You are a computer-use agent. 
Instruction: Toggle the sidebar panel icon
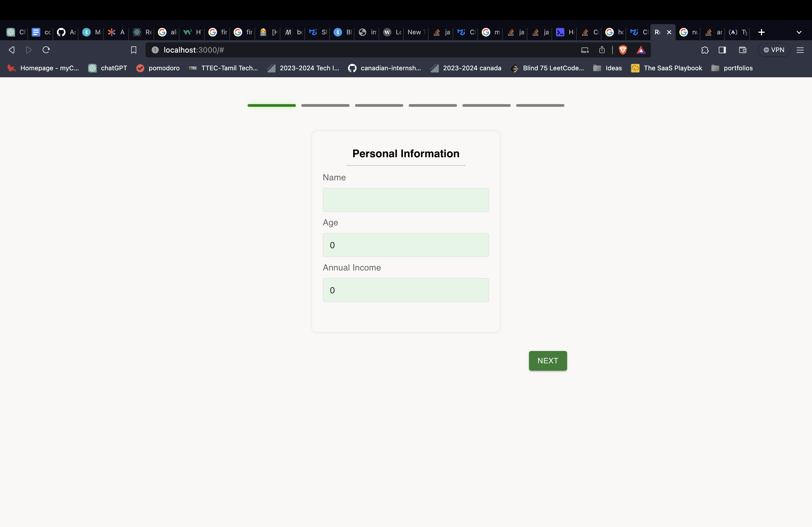(x=722, y=50)
